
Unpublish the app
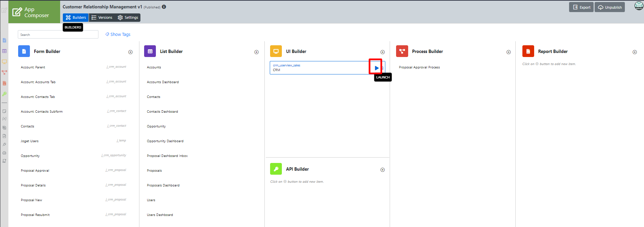(x=609, y=7)
